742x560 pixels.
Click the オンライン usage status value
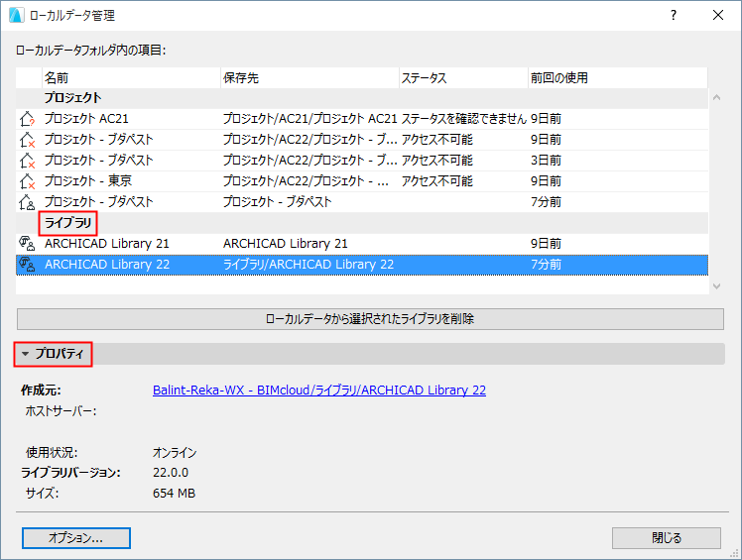click(175, 453)
